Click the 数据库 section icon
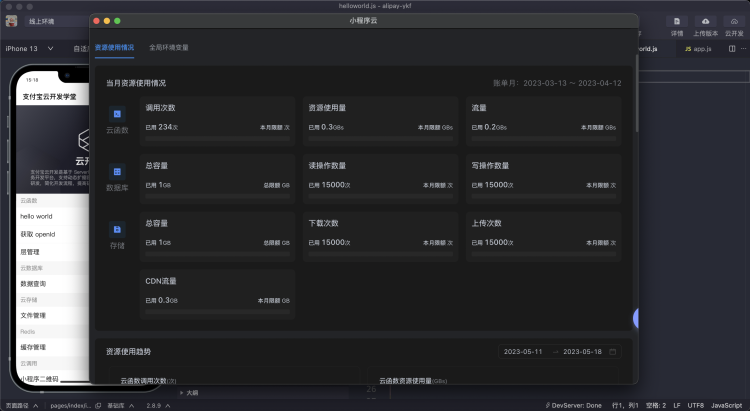The width and height of the screenshot is (750, 411). (117, 172)
